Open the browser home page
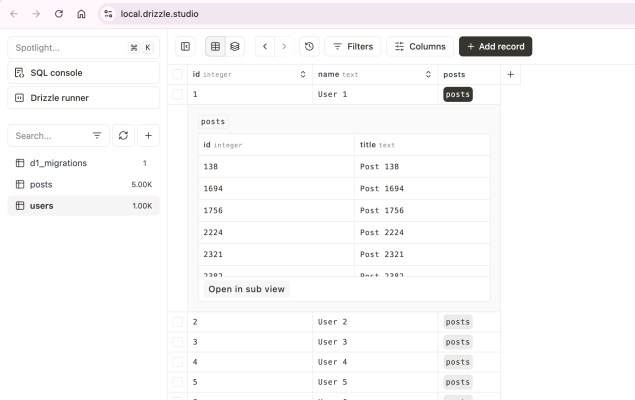635x400 pixels. point(81,14)
